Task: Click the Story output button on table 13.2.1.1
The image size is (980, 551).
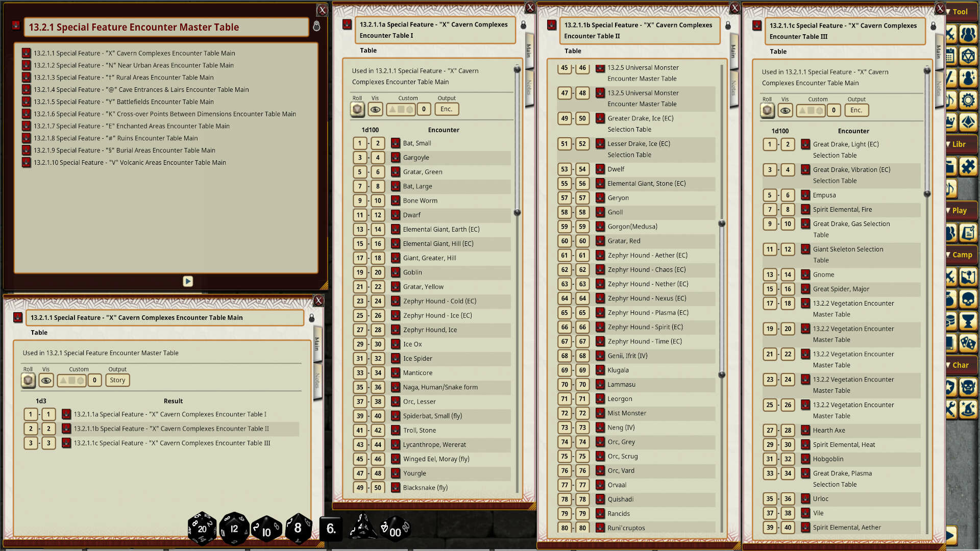Action: coord(117,380)
